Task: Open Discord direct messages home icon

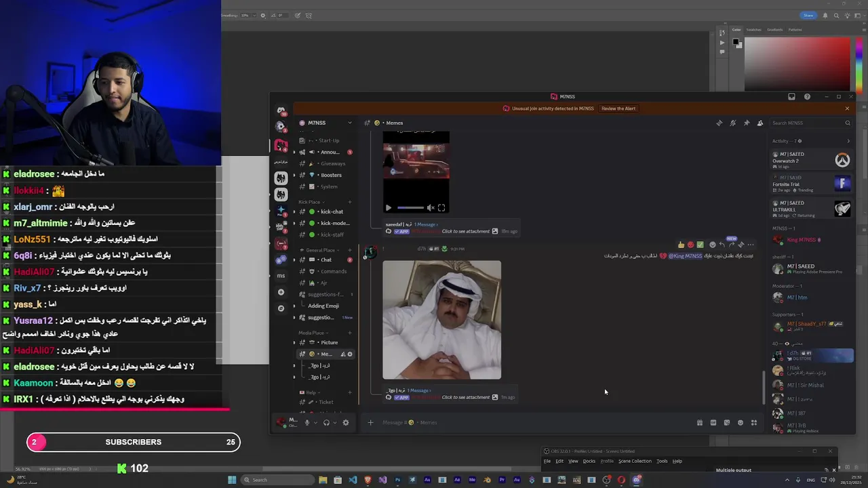Action: (x=281, y=110)
